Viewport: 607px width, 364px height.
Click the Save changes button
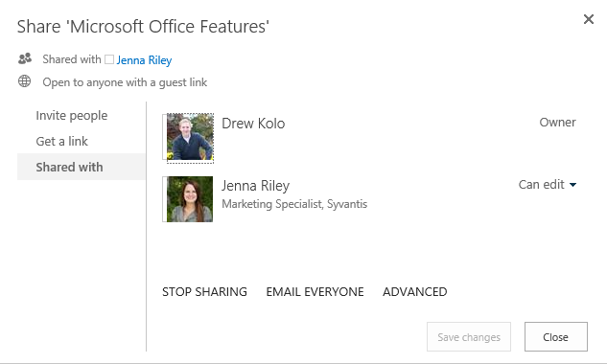[x=469, y=337]
